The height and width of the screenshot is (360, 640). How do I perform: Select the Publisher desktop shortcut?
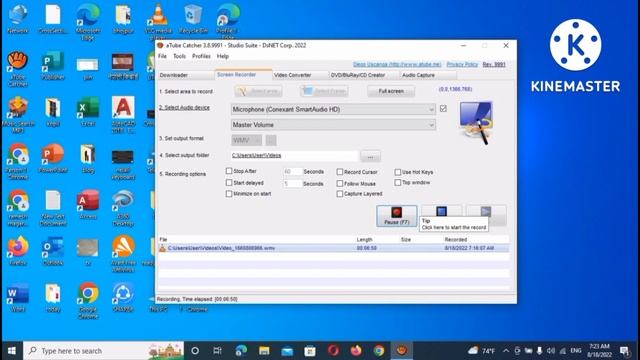point(53,66)
